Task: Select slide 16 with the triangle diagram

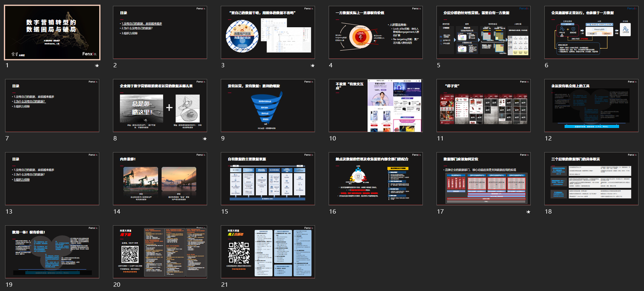Action: [x=376, y=179]
